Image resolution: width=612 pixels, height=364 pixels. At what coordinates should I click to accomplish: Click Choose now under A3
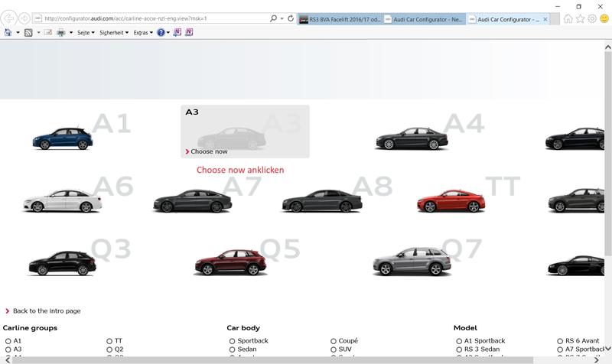coord(209,151)
